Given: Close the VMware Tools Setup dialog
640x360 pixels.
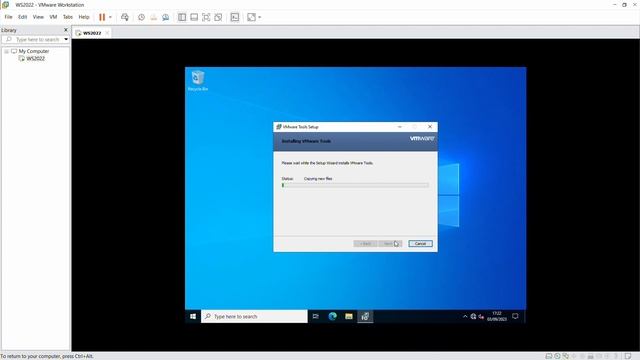Looking at the screenshot, I should point(430,127).
